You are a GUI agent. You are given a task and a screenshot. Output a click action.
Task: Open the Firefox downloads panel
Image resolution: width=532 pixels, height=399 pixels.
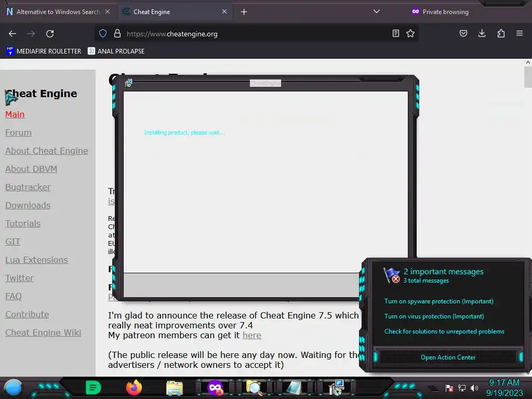pyautogui.click(x=482, y=33)
